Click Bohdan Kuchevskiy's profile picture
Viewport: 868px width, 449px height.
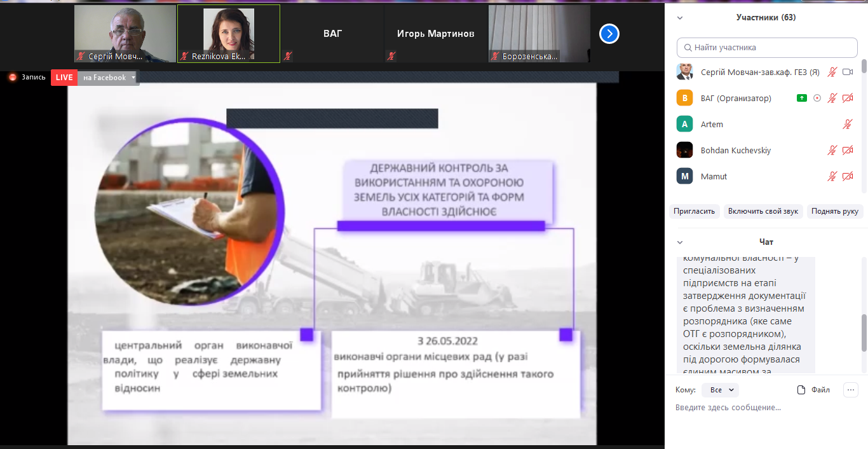(684, 150)
